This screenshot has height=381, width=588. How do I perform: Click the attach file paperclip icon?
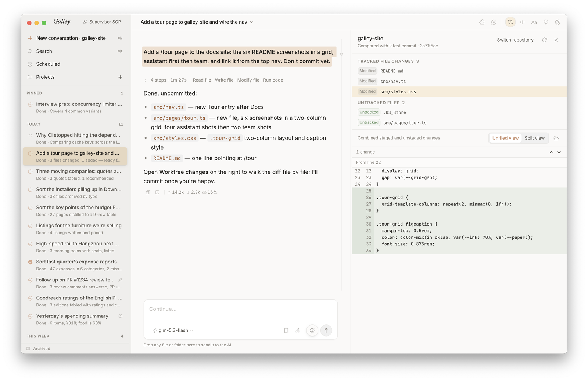298,331
